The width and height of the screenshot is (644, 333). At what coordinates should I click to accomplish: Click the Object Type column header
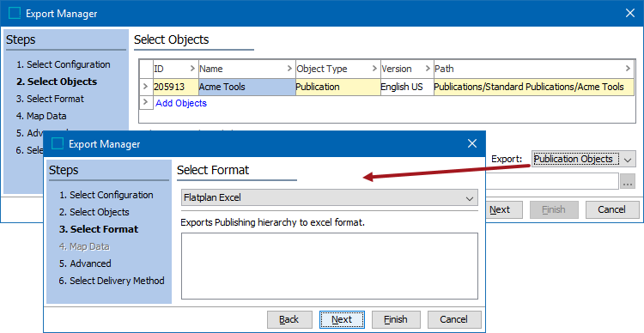338,69
